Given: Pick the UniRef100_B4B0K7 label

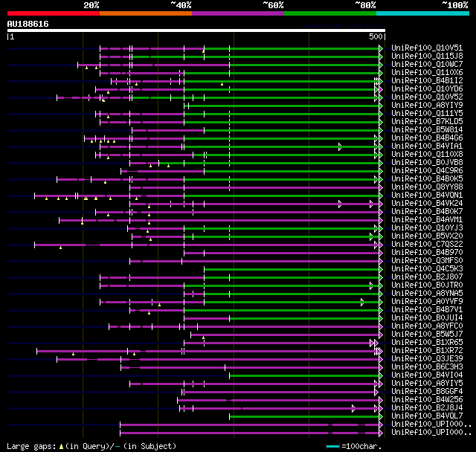Looking at the screenshot, I should coord(427,212).
